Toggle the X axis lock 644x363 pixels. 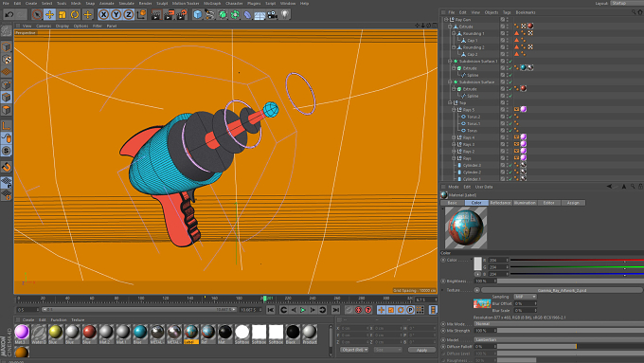(x=103, y=15)
